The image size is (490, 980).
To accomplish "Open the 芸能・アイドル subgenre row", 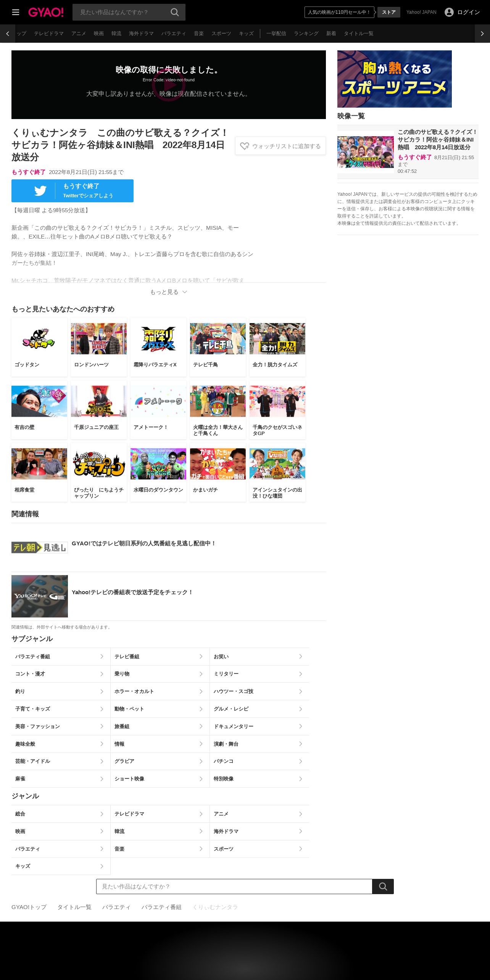I will pyautogui.click(x=61, y=761).
